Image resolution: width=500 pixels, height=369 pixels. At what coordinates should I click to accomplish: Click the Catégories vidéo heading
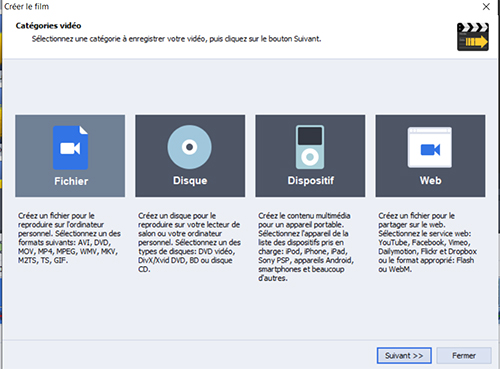48,26
